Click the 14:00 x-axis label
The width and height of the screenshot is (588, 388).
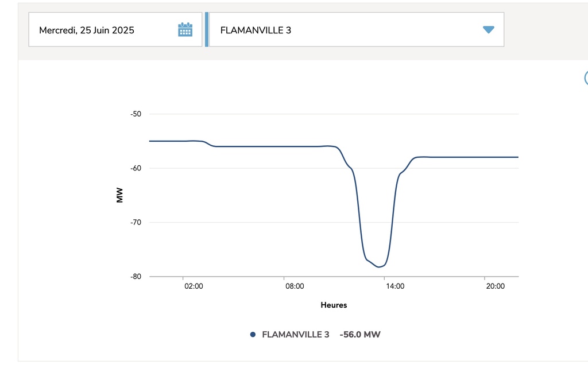(395, 286)
